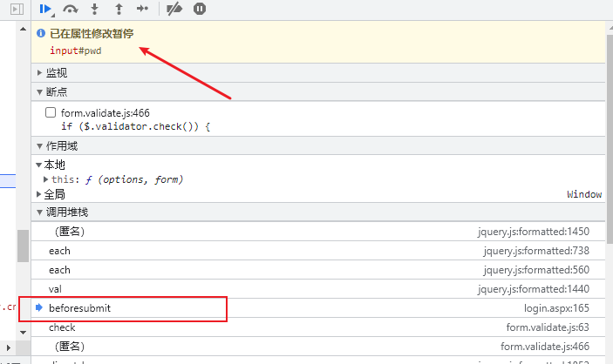Select the beforesubmit call stack frame
Image resolution: width=613 pixels, height=364 pixels.
(79, 308)
